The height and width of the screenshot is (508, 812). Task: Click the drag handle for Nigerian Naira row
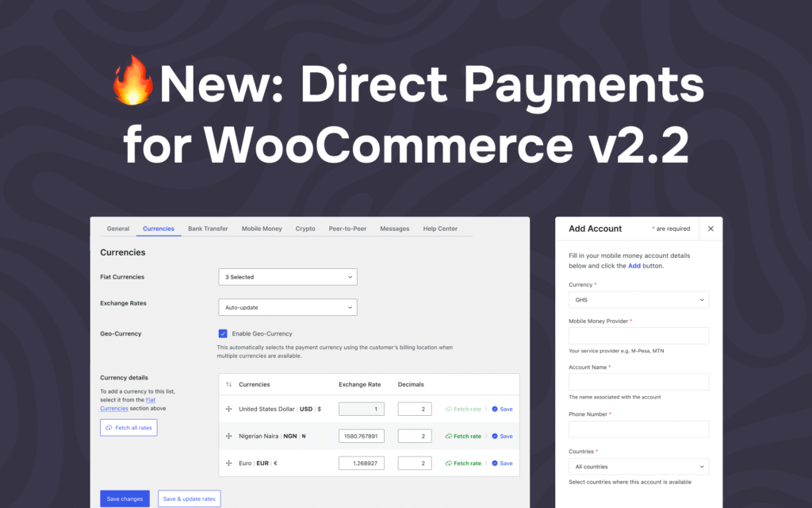pyautogui.click(x=228, y=436)
